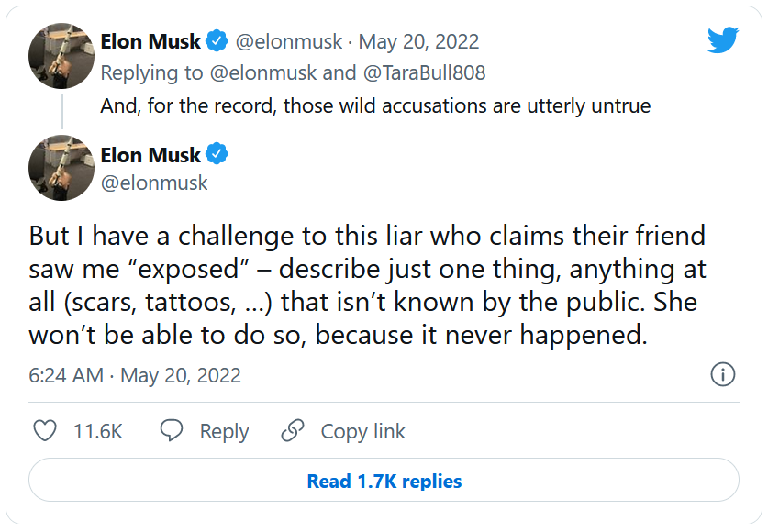Click the quoted reply text about accusations
Image resolution: width=768 pixels, height=532 pixels.
click(375, 105)
